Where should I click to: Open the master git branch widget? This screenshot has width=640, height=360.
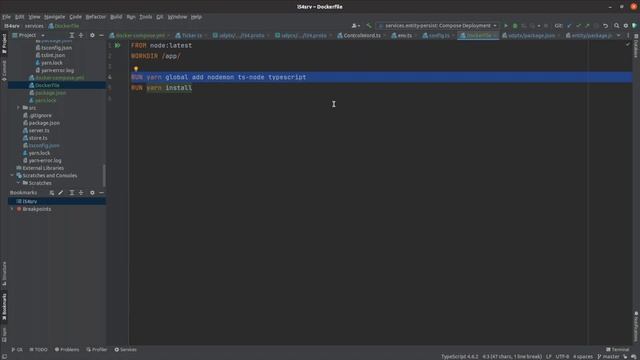[x=609, y=357]
